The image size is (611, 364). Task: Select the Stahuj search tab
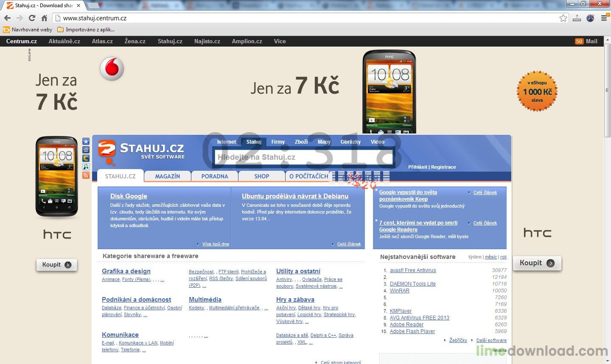click(x=254, y=142)
